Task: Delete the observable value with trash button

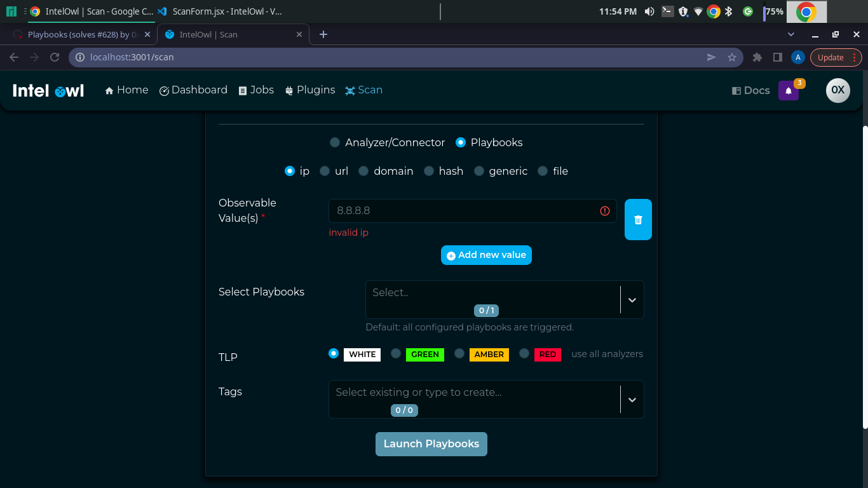Action: [x=638, y=220]
